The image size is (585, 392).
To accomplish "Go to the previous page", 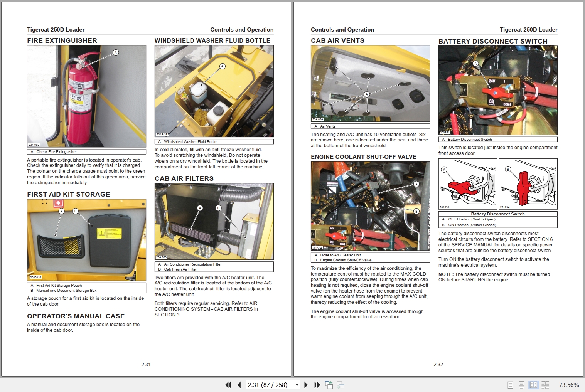I will [238, 385].
